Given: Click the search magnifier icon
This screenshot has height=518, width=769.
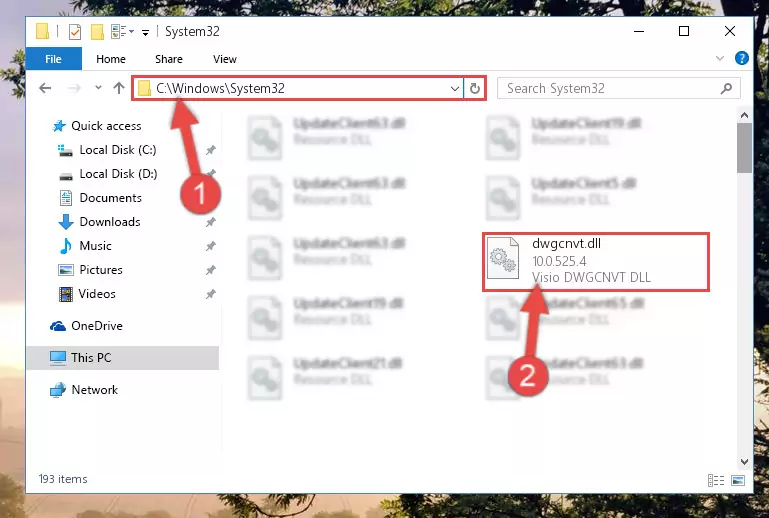Looking at the screenshot, I should pyautogui.click(x=726, y=88).
